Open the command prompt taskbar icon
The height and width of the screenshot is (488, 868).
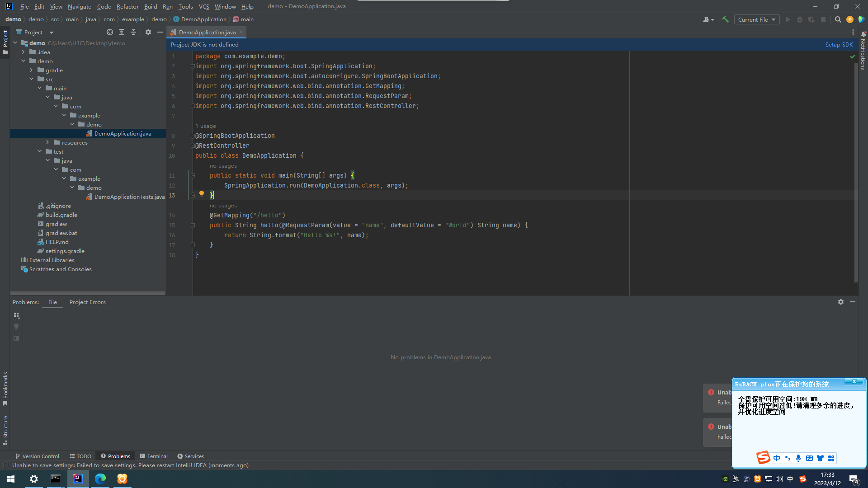(56, 479)
